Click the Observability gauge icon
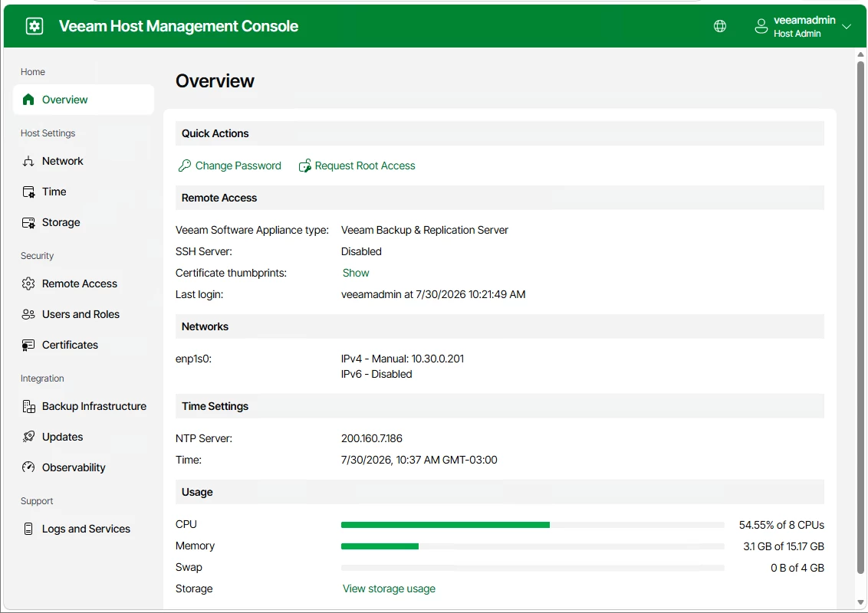The image size is (868, 613). pyautogui.click(x=28, y=467)
